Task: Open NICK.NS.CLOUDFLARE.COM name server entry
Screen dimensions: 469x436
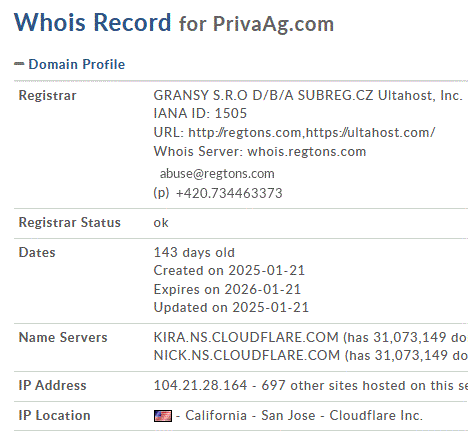Action: point(247,355)
